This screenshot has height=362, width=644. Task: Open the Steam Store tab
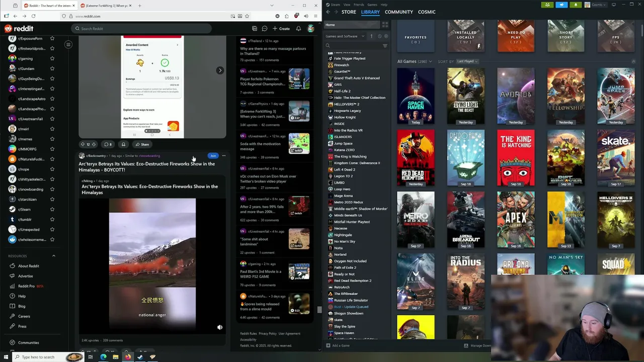pyautogui.click(x=349, y=12)
